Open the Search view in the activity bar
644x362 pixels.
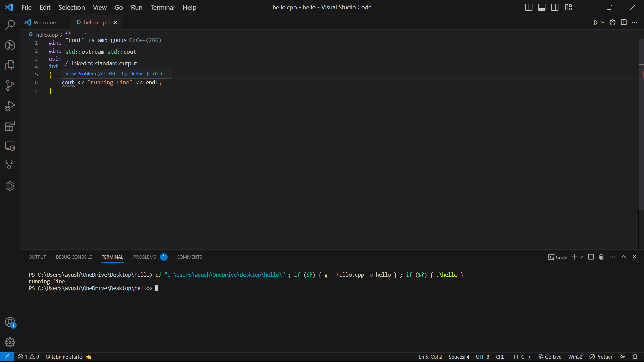pos(10,25)
